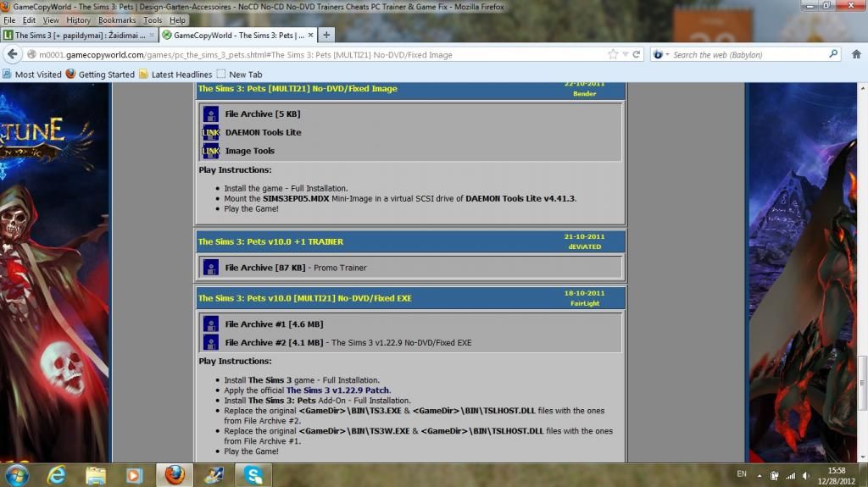Image resolution: width=868 pixels, height=487 pixels.
Task: Close the GameCopyWorld tab
Action: coord(310,35)
